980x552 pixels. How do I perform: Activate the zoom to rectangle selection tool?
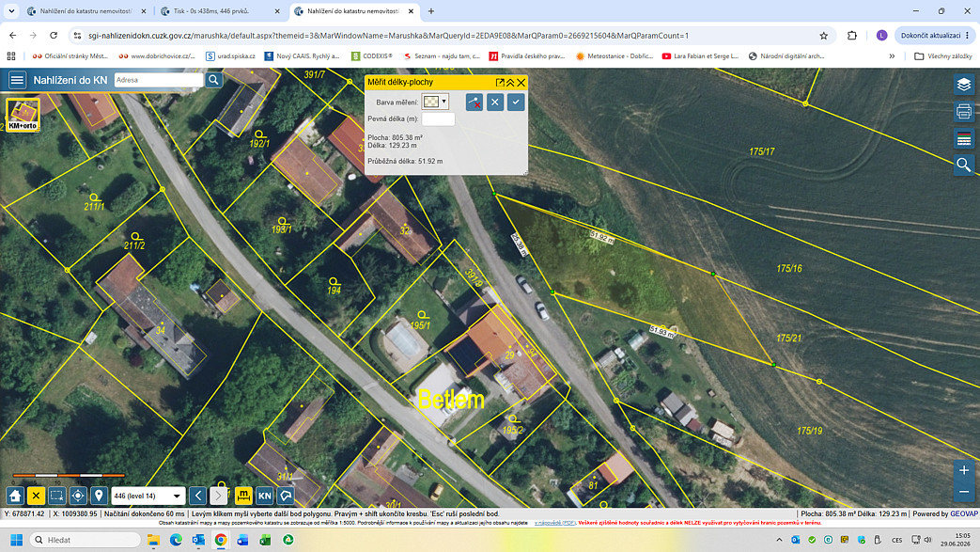coord(57,496)
